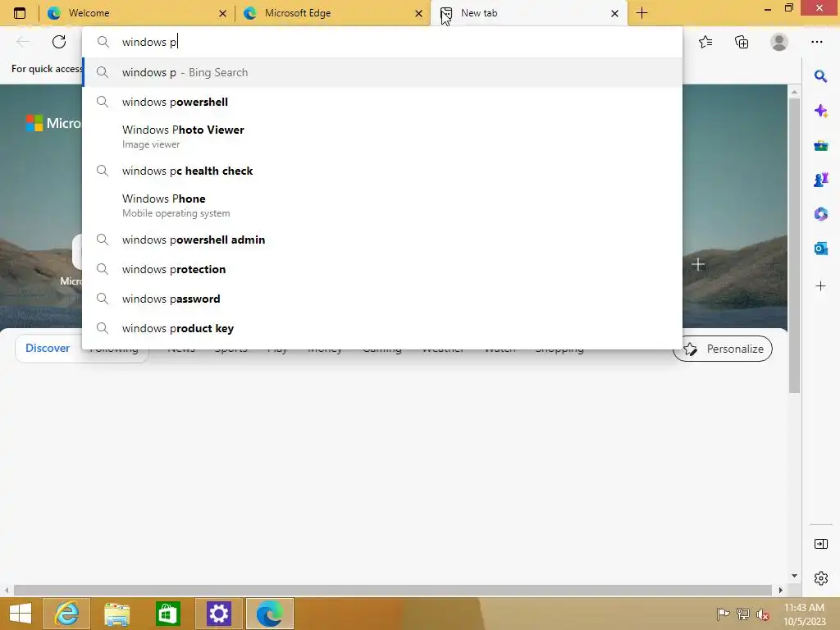Image resolution: width=840 pixels, height=630 pixels.
Task: Open the Windows Store taskbar icon
Action: (167, 614)
